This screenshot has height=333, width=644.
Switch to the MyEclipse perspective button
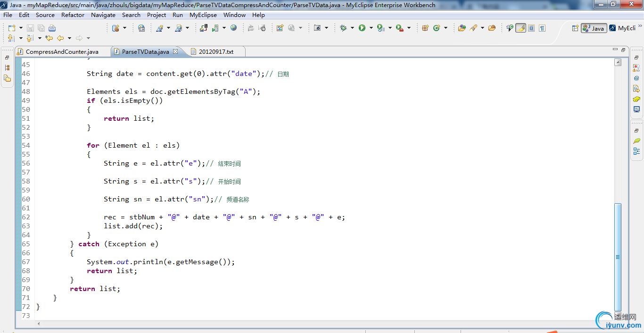point(622,28)
